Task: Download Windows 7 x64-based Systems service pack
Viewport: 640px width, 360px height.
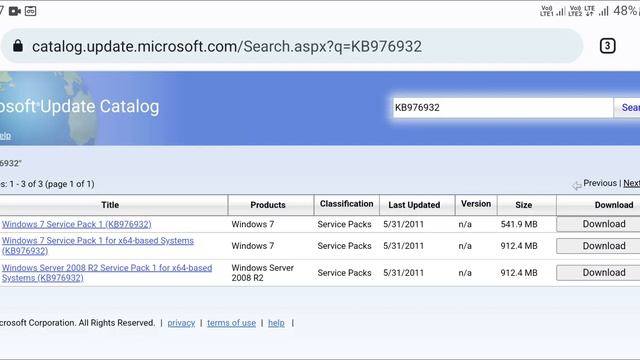Action: pyautogui.click(x=598, y=246)
